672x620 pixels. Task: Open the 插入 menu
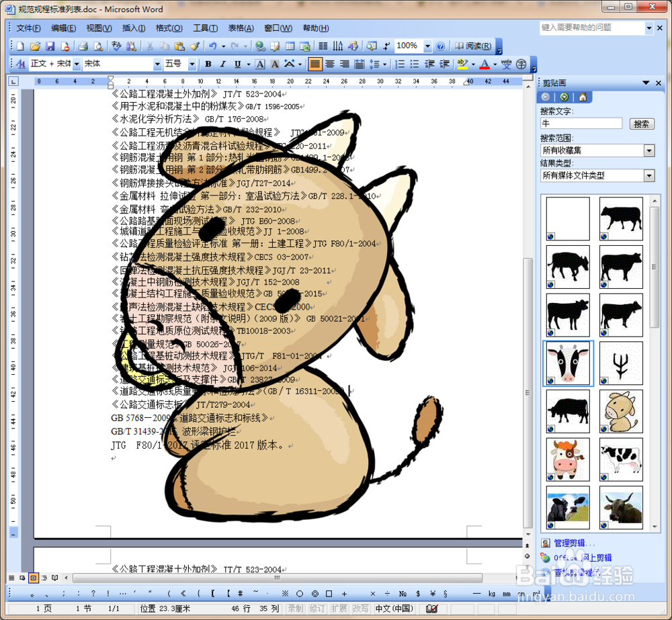tap(134, 28)
